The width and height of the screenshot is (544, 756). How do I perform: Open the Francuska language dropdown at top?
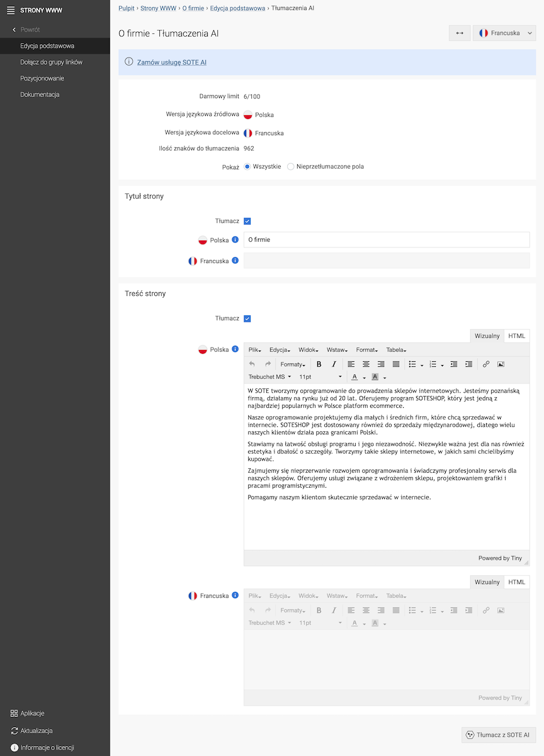tap(504, 33)
